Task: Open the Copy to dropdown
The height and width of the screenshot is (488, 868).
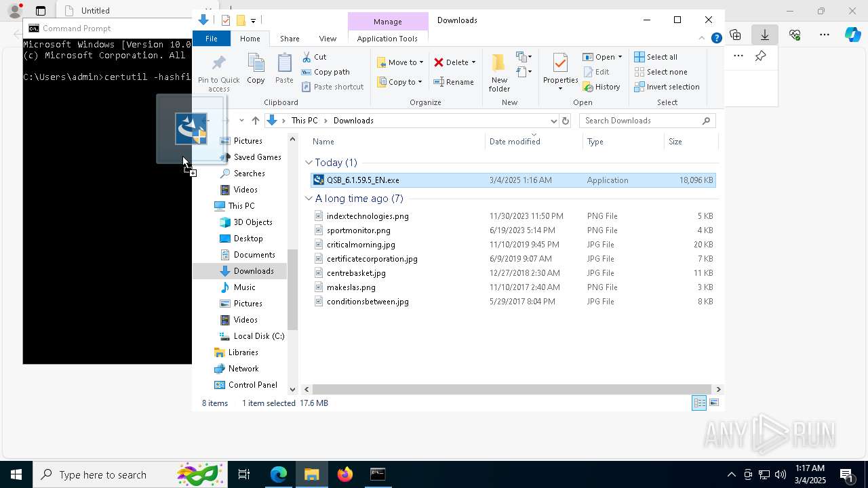Action: pos(401,82)
